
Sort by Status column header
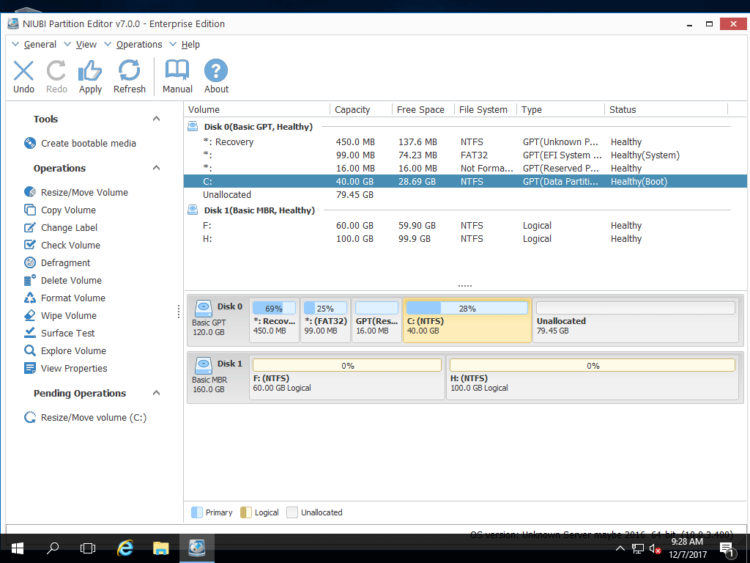[x=666, y=110]
